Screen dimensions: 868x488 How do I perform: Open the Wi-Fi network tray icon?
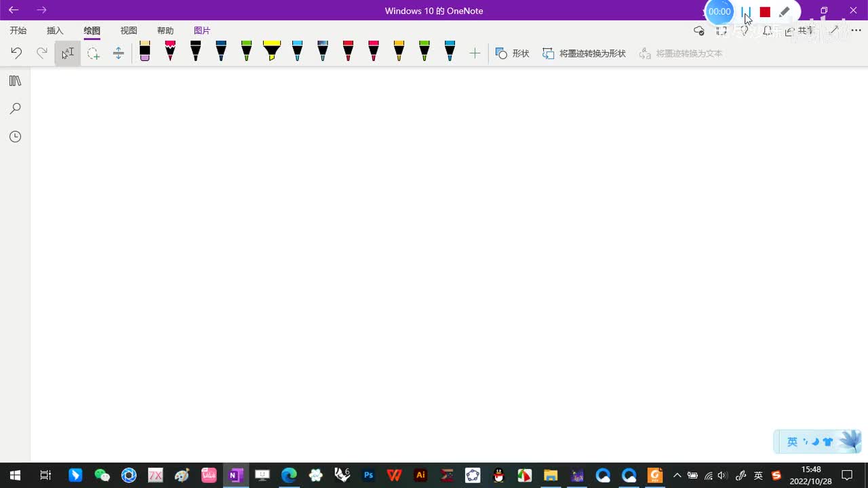pyautogui.click(x=708, y=475)
